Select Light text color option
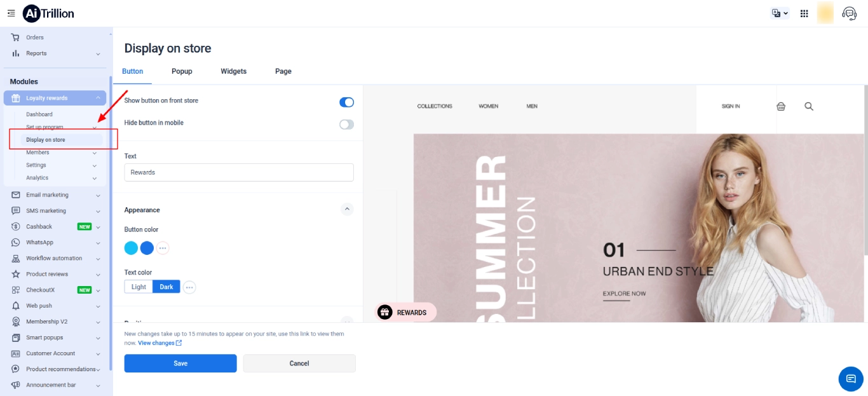The height and width of the screenshot is (396, 868). coord(139,287)
